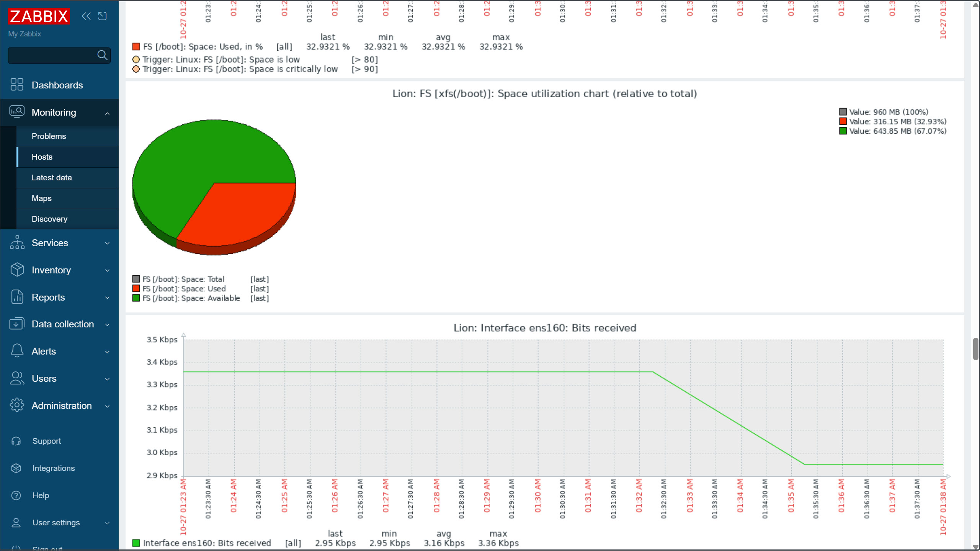Screen dimensions: 980x551
Task: Expand the Data collection chevron
Action: point(107,325)
